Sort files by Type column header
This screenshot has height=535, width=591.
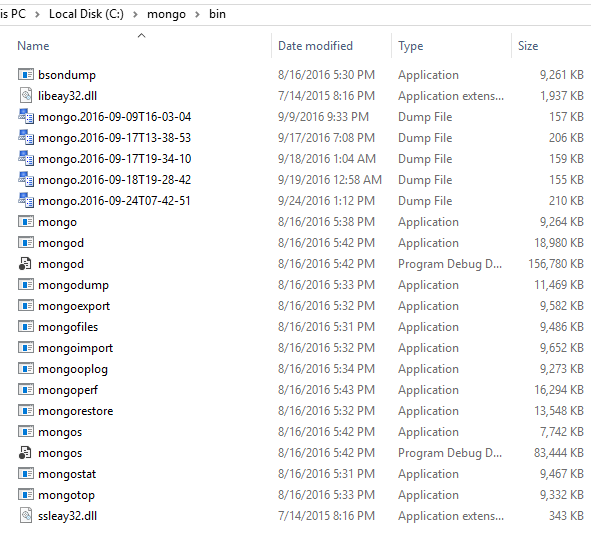(x=410, y=46)
